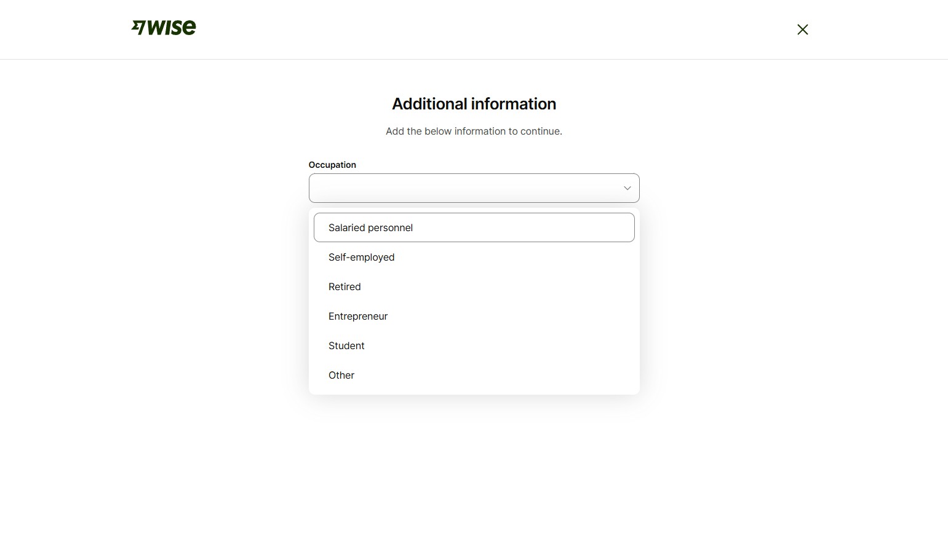Click the Wise wordmark text
The width and height of the screenshot is (948, 560).
172,28
